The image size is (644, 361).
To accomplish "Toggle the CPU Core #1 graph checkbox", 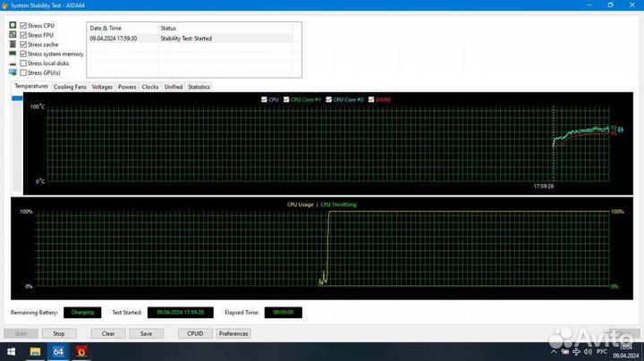I will point(286,100).
